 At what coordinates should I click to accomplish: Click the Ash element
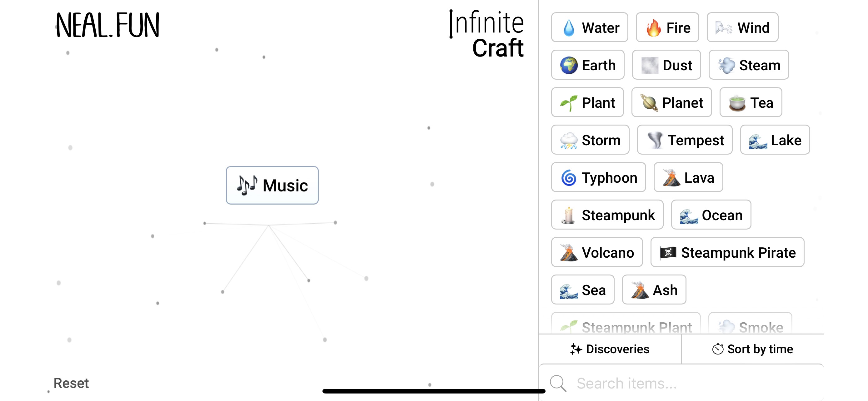654,290
